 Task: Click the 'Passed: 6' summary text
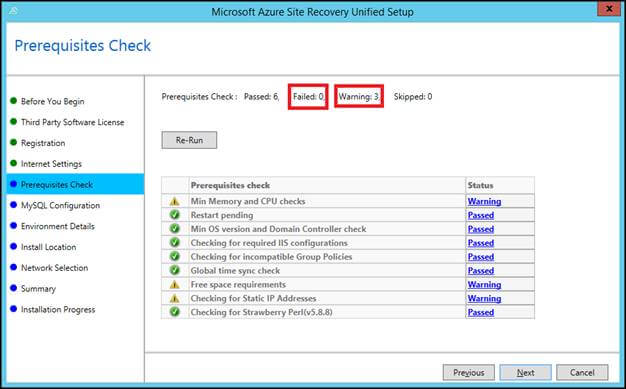coord(261,97)
